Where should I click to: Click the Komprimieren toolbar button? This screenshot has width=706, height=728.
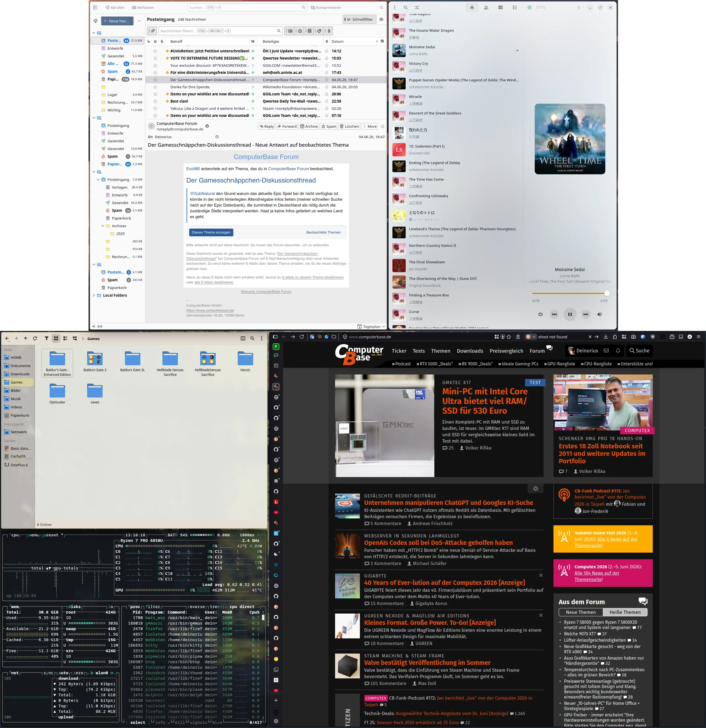(326, 7)
